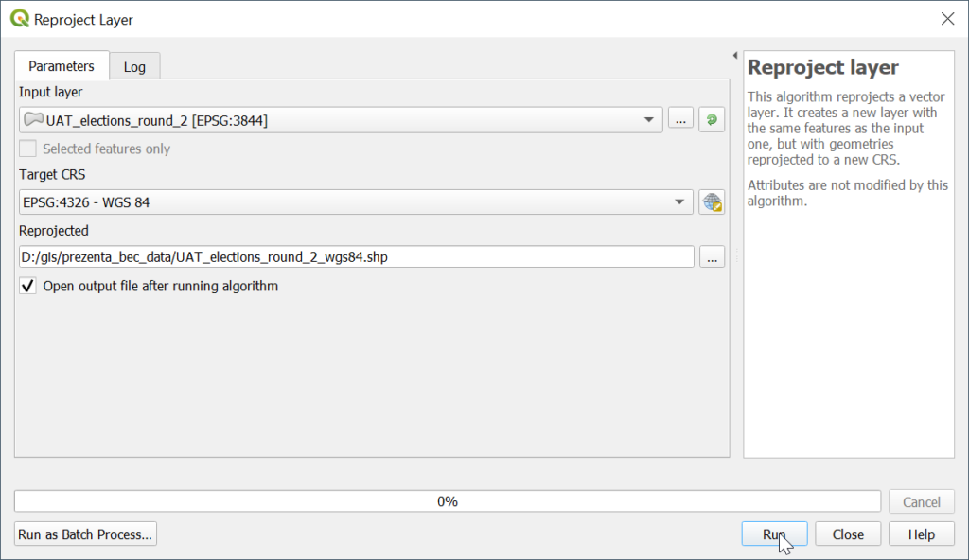Click the polygon layer icon in Input layer
This screenshot has height=560, width=969.
click(33, 119)
